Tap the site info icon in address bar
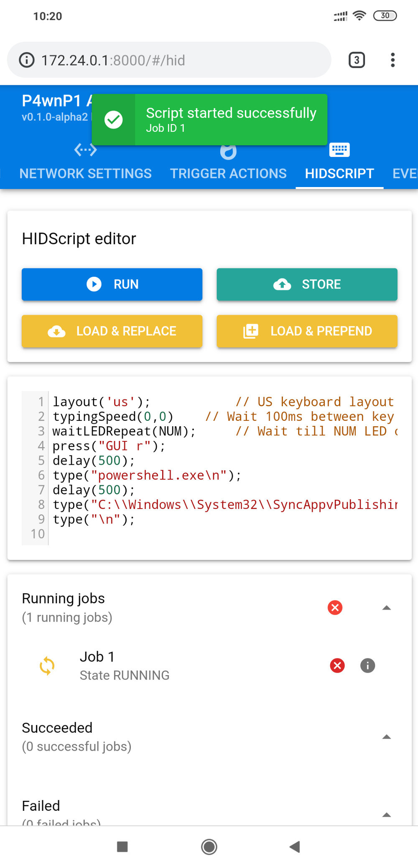 27,60
